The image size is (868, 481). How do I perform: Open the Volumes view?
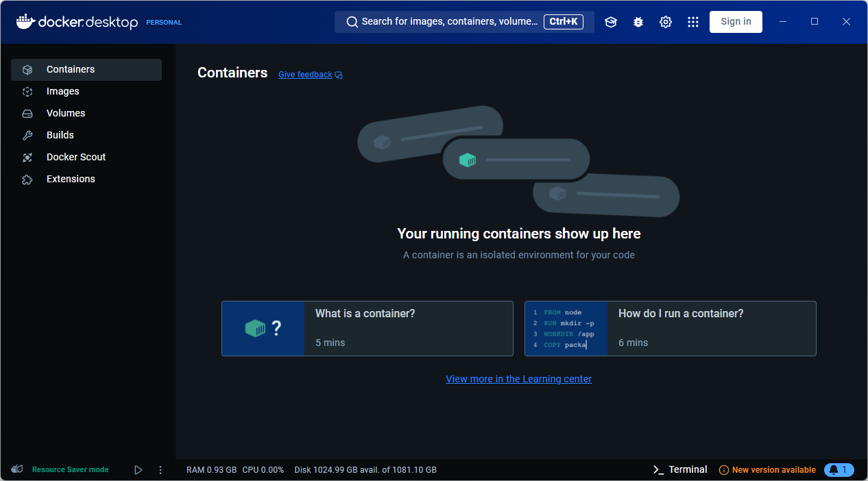click(86, 114)
